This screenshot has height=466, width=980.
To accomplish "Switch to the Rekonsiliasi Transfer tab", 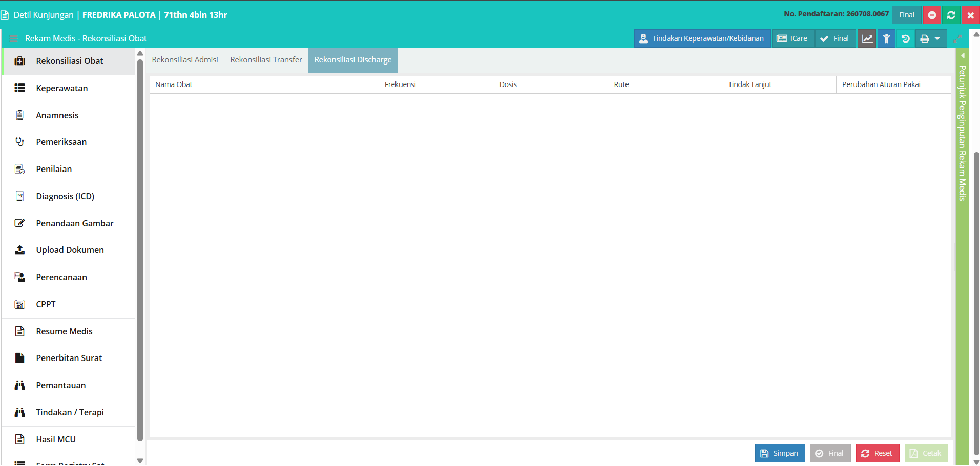I will click(266, 60).
